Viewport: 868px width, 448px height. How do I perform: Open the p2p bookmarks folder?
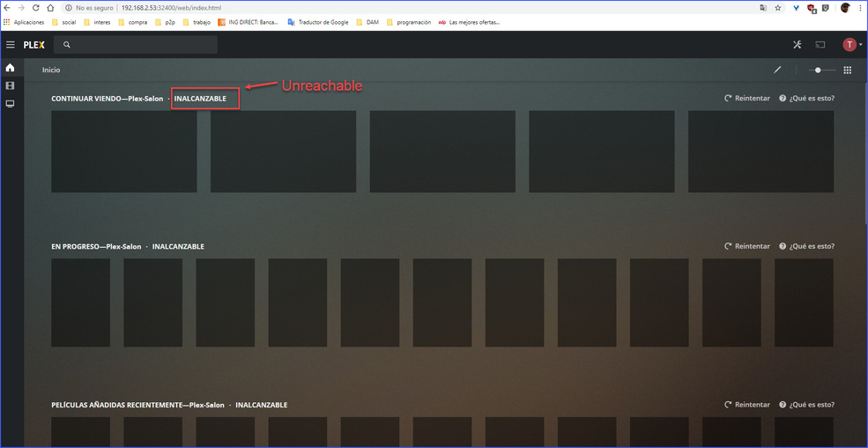point(166,22)
